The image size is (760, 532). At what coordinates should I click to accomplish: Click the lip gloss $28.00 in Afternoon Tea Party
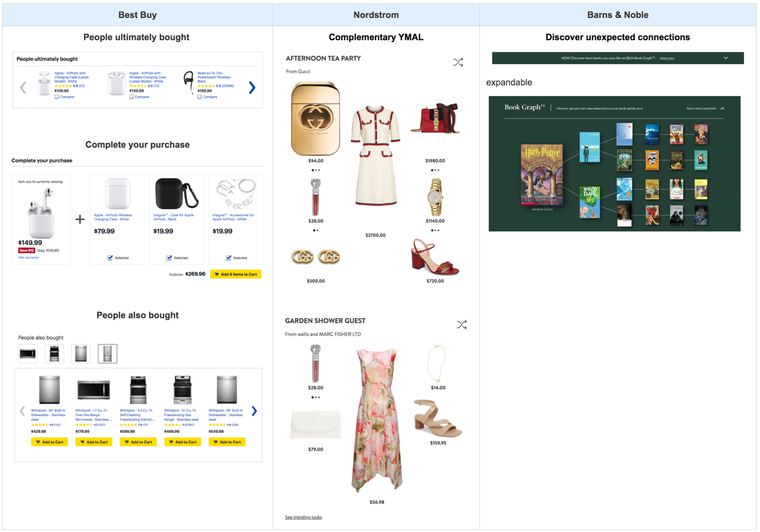[x=316, y=197]
